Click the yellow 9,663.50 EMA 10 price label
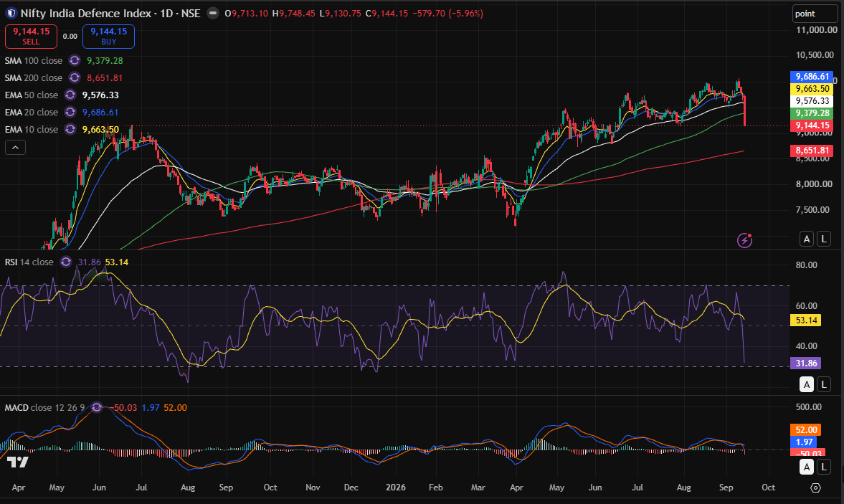 [x=812, y=89]
